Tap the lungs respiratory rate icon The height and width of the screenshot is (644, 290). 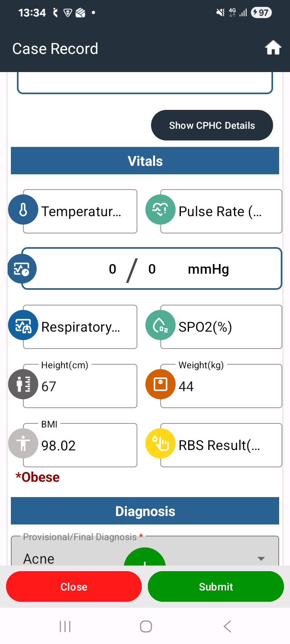[23, 325]
